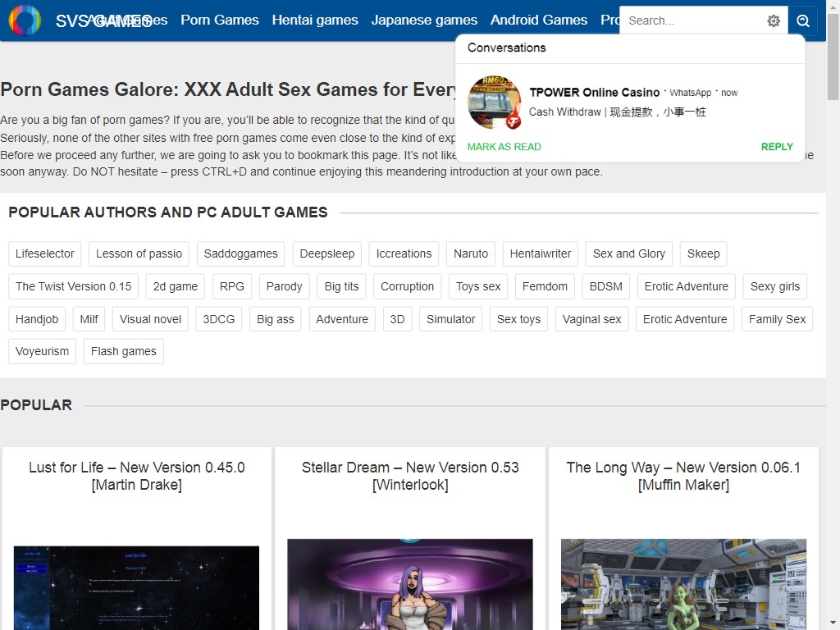Select the Deepsleep tag

point(327,254)
